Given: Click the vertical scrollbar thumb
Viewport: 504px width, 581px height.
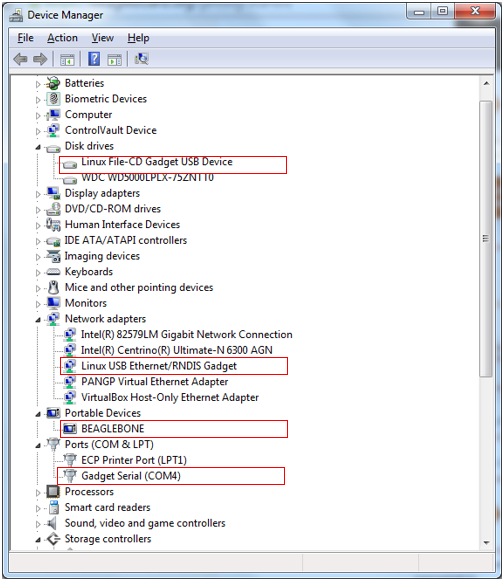Looking at the screenshot, I should point(486,239).
